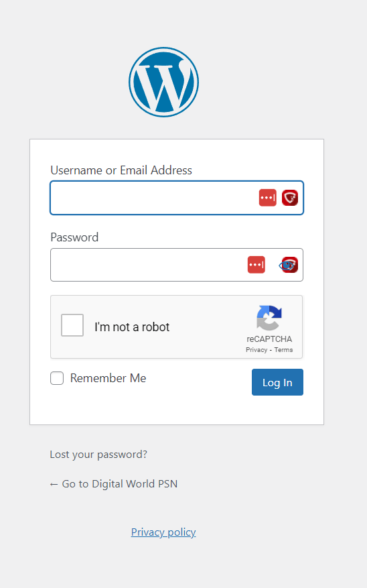
Task: Click "Lost your password?" link
Action: (98, 455)
